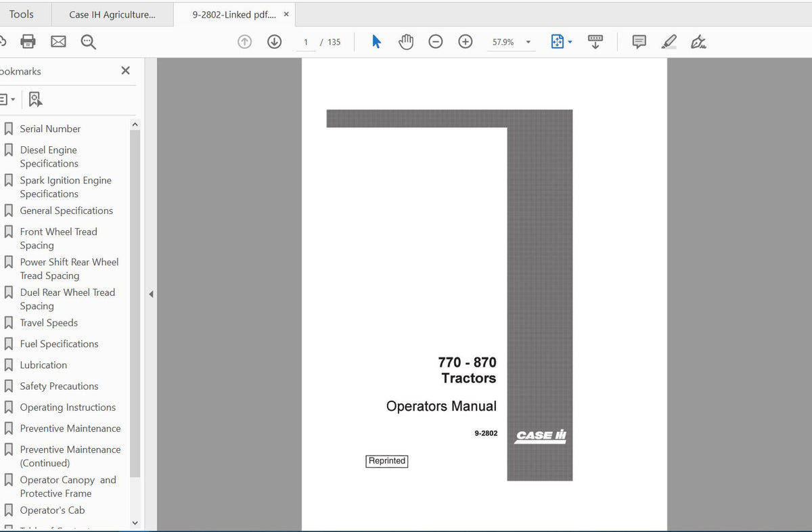Open the scrolling mode download-arrow icon

[x=595, y=42]
